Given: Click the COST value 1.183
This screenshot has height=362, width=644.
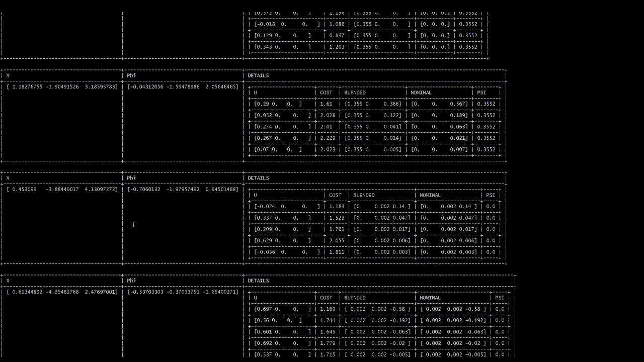Looking at the screenshot, I should [x=337, y=206].
